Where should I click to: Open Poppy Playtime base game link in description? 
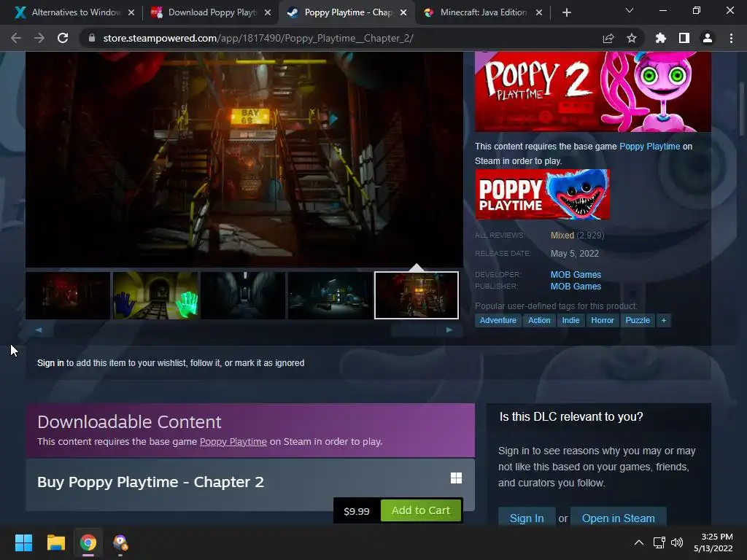(650, 146)
